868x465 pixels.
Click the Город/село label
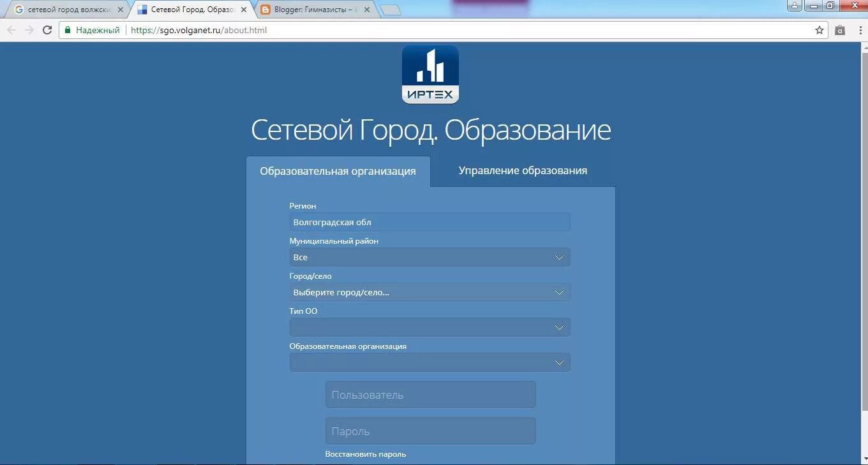(x=310, y=276)
